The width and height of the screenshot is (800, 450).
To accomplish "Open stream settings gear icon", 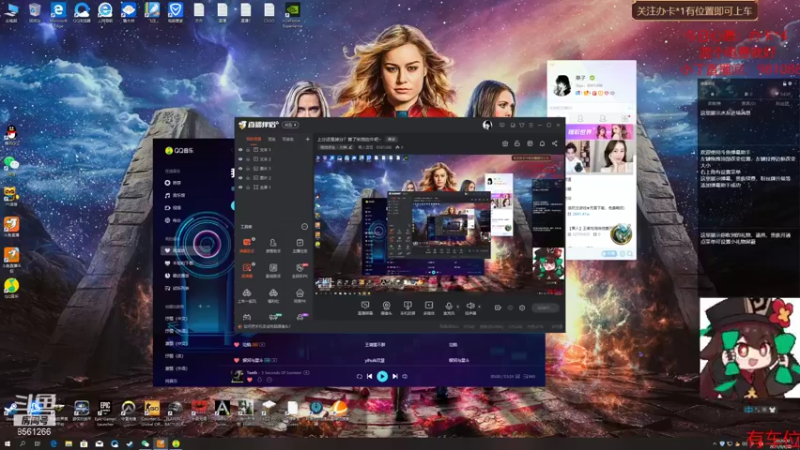I will click(x=522, y=308).
